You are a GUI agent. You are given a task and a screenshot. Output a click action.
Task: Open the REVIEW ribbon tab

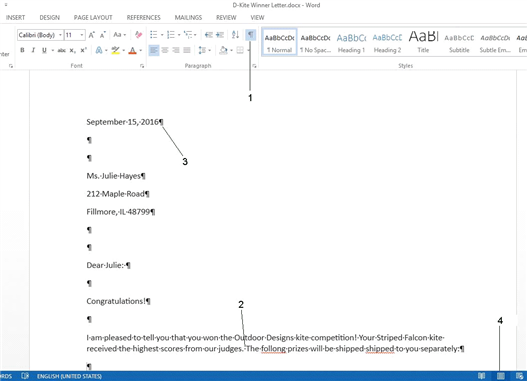click(x=226, y=17)
